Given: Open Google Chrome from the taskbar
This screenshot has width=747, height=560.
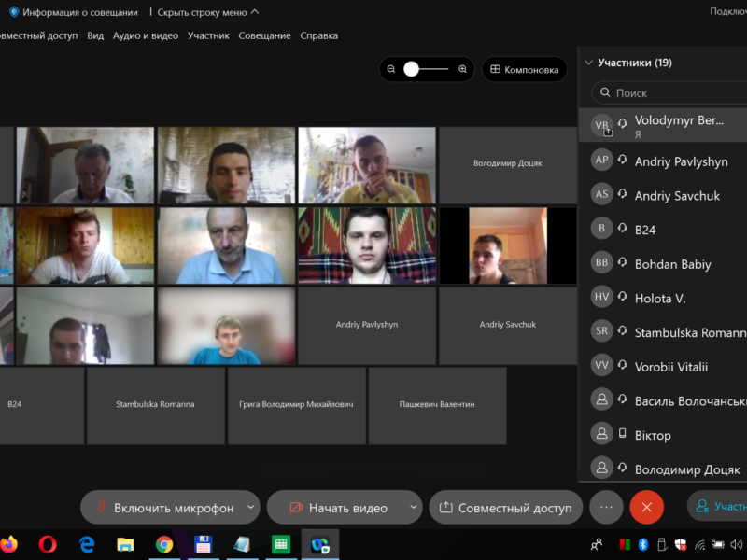Looking at the screenshot, I should pos(164,543).
